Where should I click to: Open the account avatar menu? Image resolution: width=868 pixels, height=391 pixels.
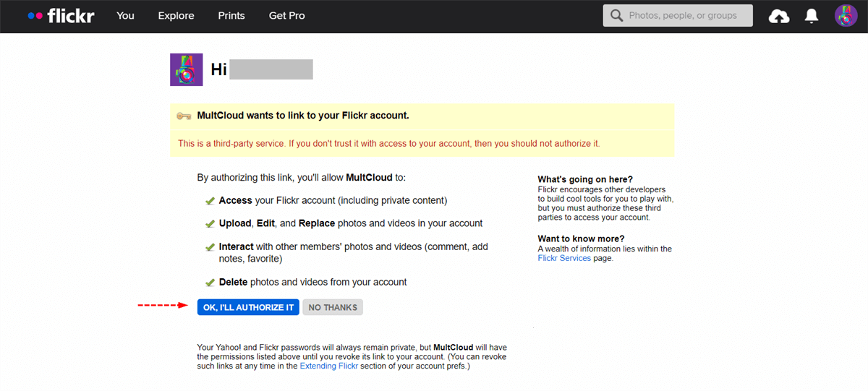pyautogui.click(x=846, y=16)
